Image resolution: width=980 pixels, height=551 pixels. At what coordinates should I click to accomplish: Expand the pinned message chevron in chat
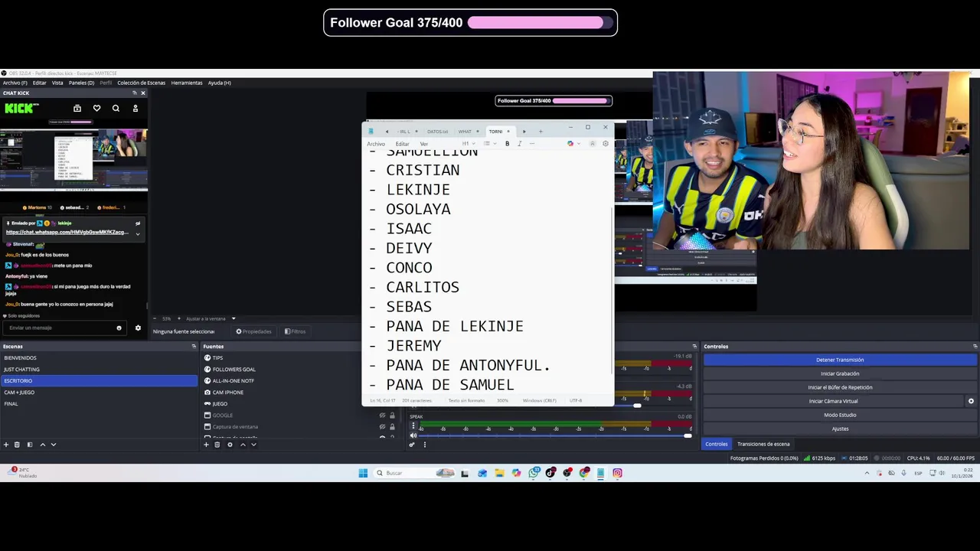pyautogui.click(x=138, y=233)
